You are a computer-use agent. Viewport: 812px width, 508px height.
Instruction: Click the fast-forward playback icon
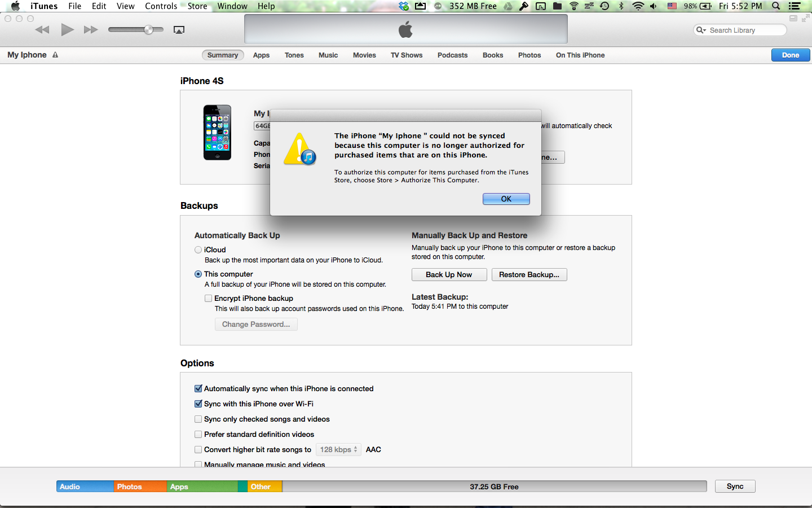(x=90, y=29)
